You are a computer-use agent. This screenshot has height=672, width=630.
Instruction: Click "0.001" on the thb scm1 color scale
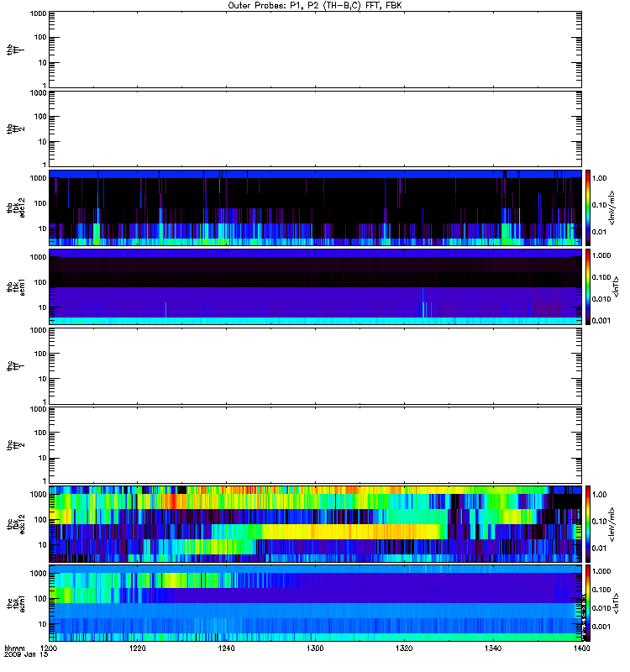(x=601, y=321)
